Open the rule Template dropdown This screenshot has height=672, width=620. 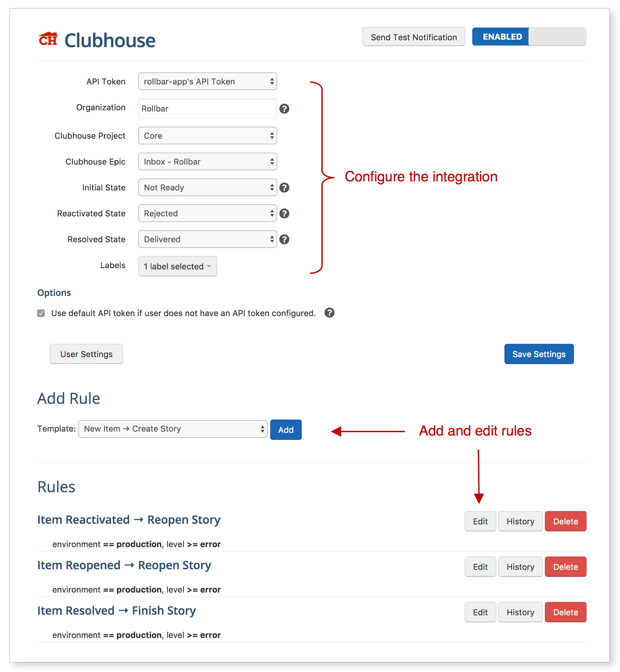pyautogui.click(x=173, y=429)
